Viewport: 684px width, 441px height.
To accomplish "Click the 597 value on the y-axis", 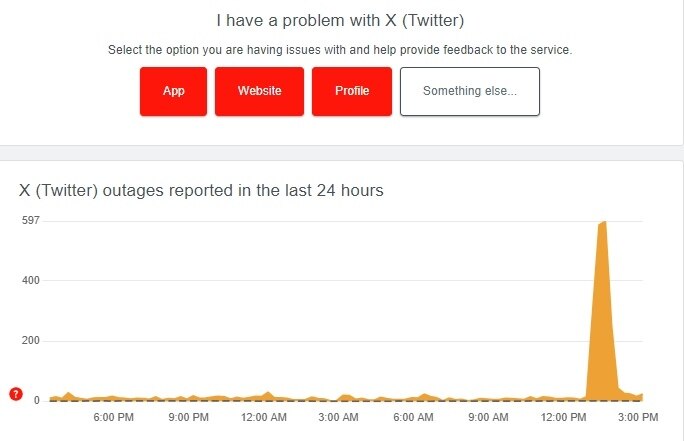I will 29,220.
